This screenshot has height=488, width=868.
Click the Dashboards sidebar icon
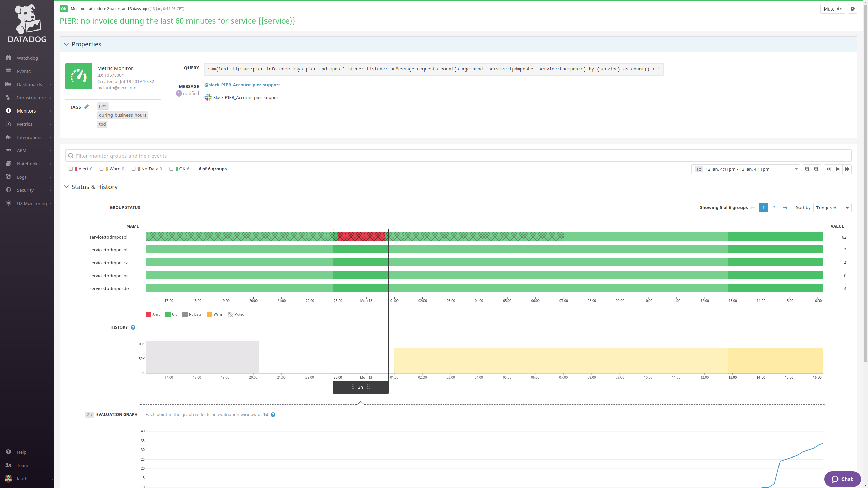(x=8, y=84)
